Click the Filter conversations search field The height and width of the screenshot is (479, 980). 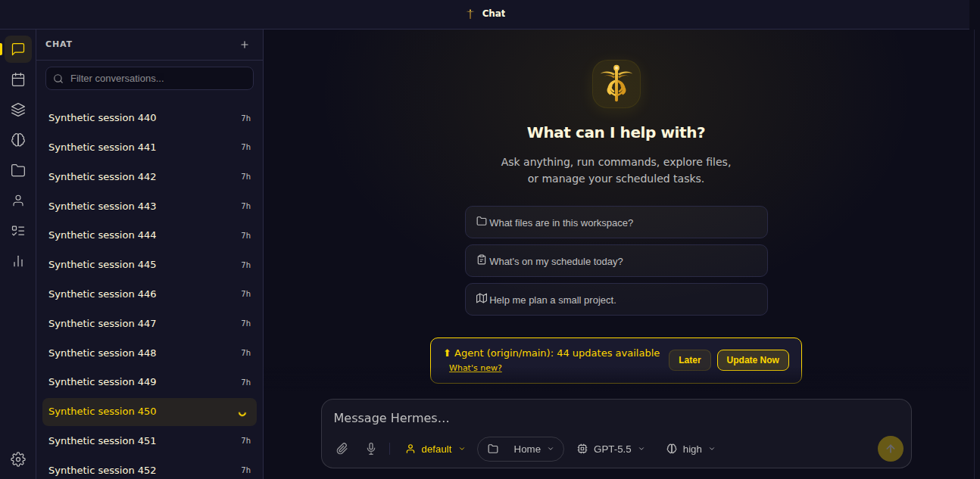tap(149, 79)
